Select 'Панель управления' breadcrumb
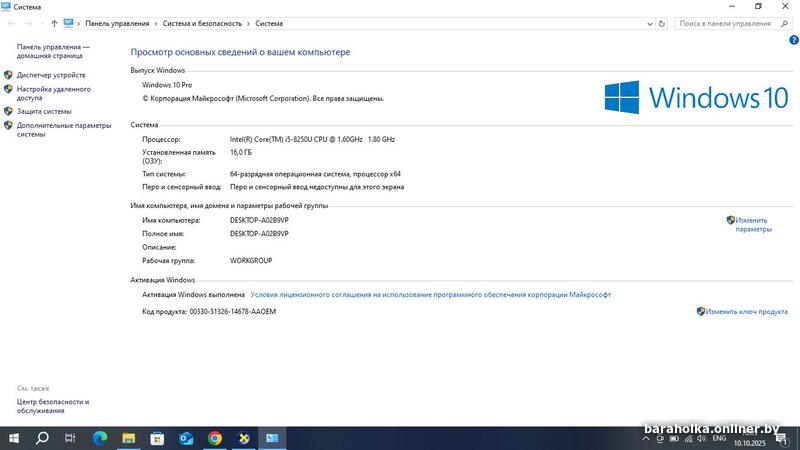The height and width of the screenshot is (450, 800). pyautogui.click(x=117, y=23)
